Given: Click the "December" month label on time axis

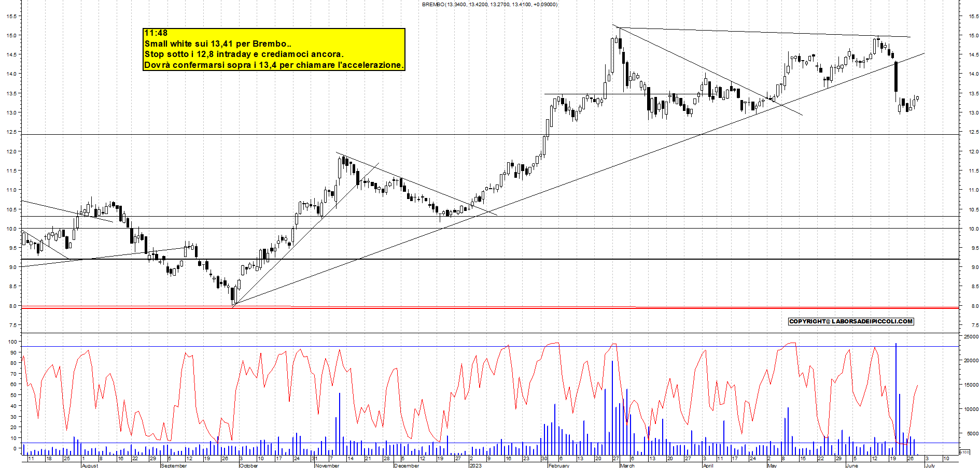Looking at the screenshot, I should click(x=407, y=465).
